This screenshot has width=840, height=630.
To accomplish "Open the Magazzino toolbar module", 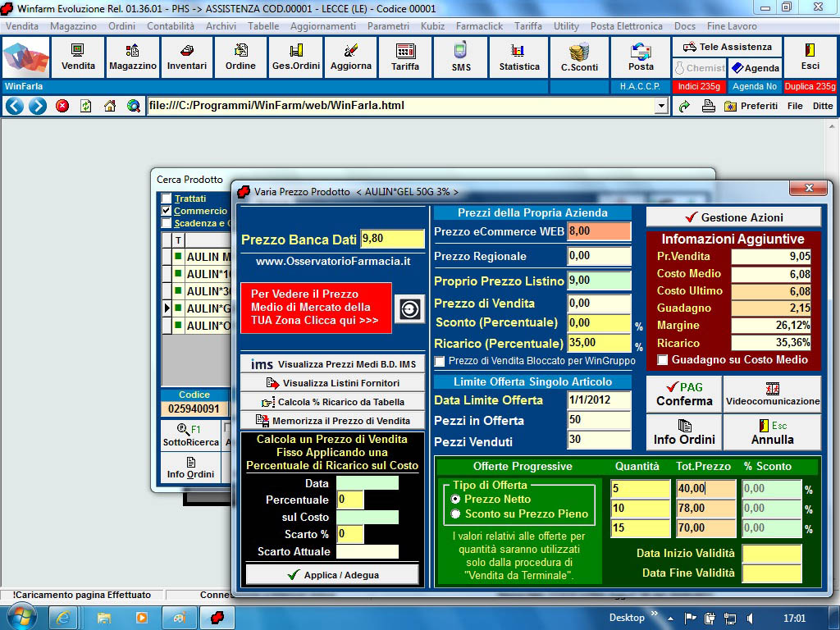I will 132,57.
